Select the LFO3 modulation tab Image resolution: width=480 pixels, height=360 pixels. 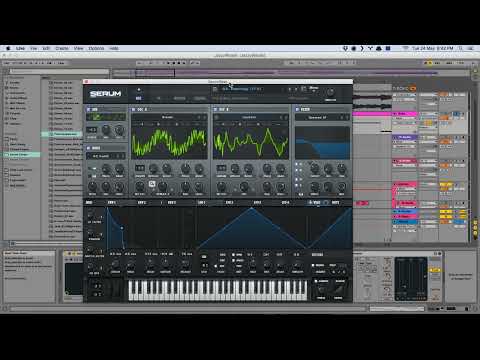pos(257,202)
